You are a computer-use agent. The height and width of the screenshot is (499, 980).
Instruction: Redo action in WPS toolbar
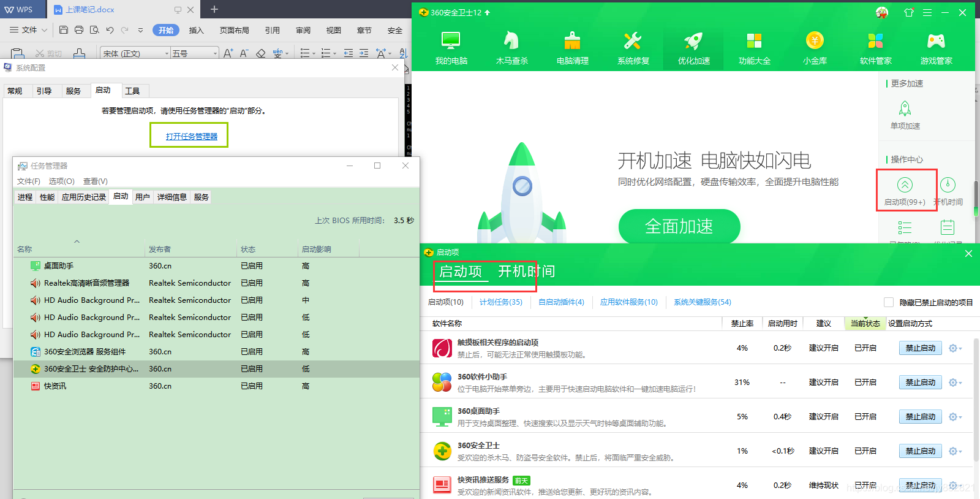tap(125, 29)
